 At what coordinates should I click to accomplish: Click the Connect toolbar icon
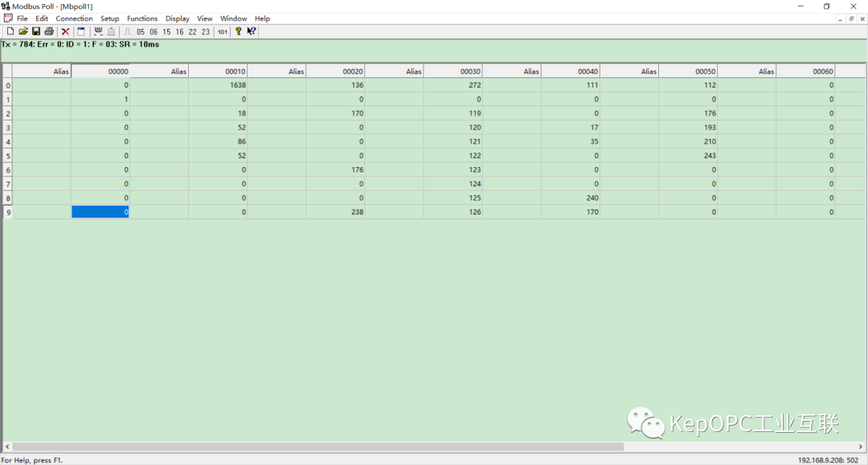pyautogui.click(x=98, y=31)
